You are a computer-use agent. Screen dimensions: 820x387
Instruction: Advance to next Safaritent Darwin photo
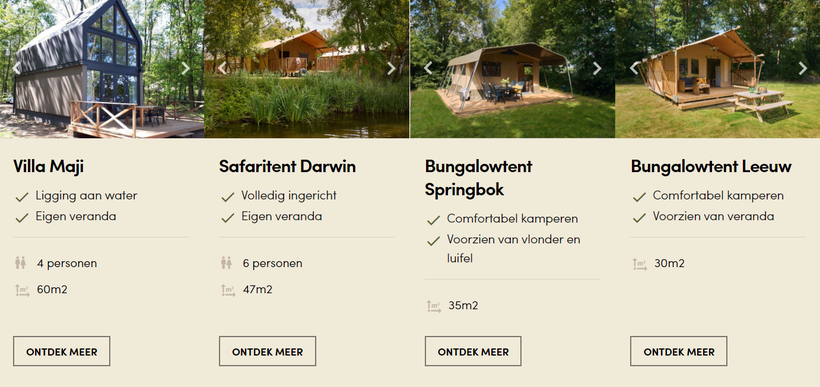[x=391, y=68]
